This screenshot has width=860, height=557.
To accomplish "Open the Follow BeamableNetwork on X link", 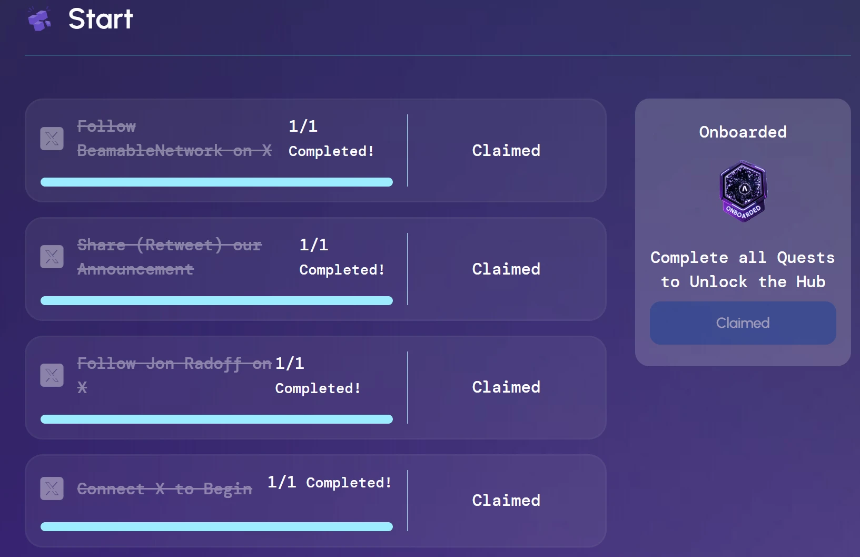I will pyautogui.click(x=174, y=139).
